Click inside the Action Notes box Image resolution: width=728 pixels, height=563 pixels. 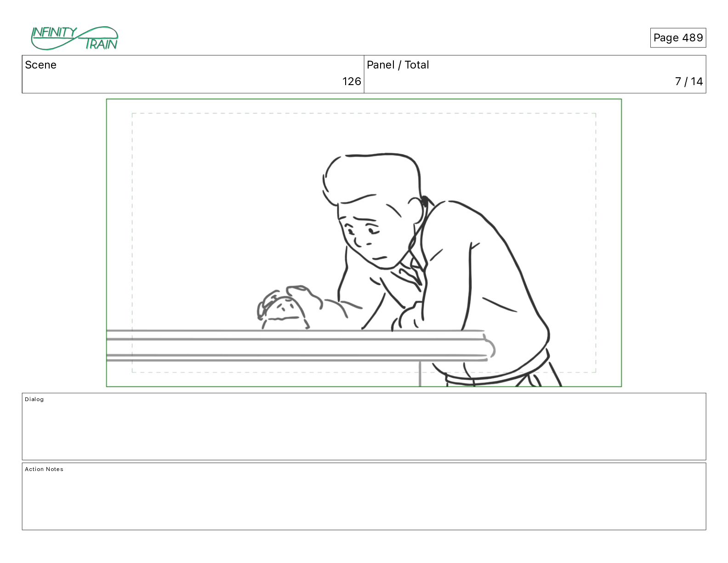pyautogui.click(x=364, y=496)
